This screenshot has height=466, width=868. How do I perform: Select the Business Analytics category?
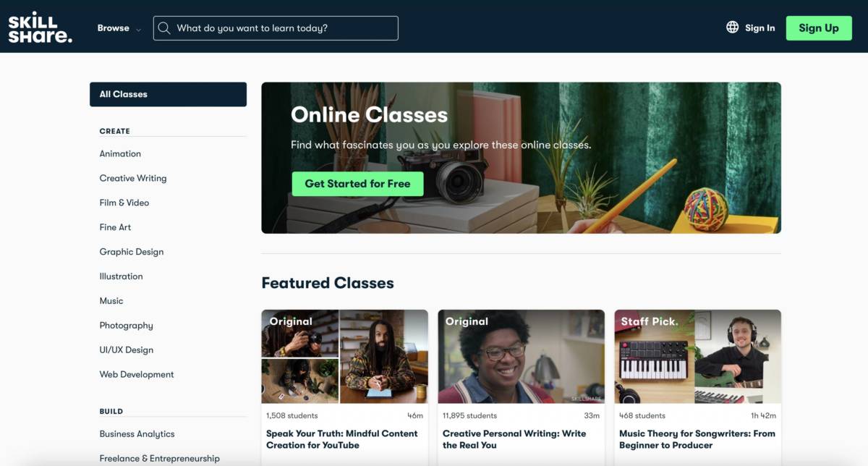[x=137, y=434]
